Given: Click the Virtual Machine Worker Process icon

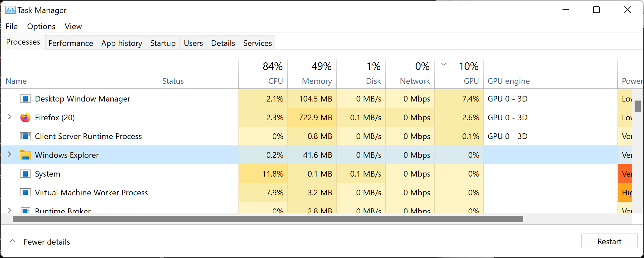Looking at the screenshot, I should (25, 192).
